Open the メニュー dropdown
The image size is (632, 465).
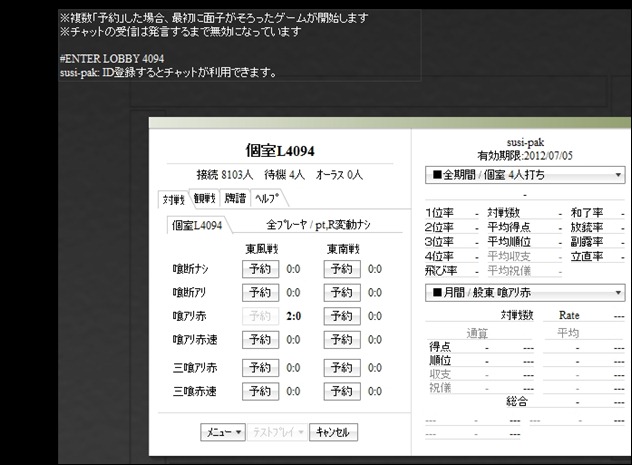point(223,432)
